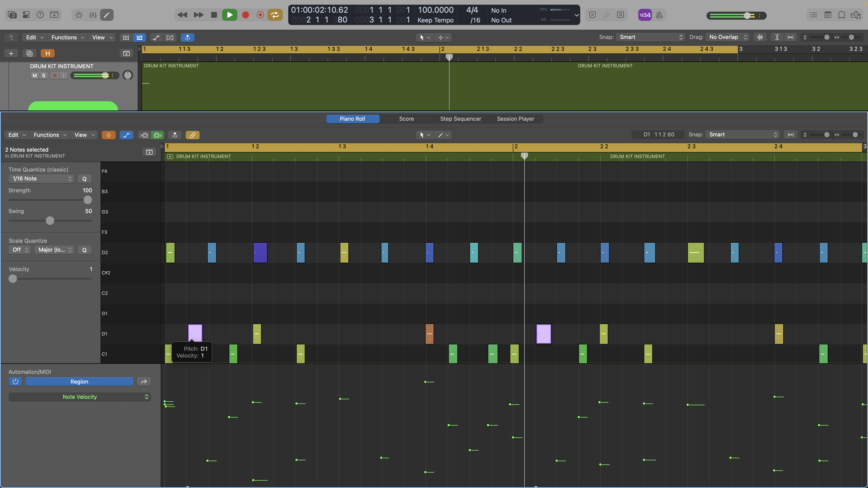Toggle Piano Roll Collapse Mode button

(x=108, y=135)
